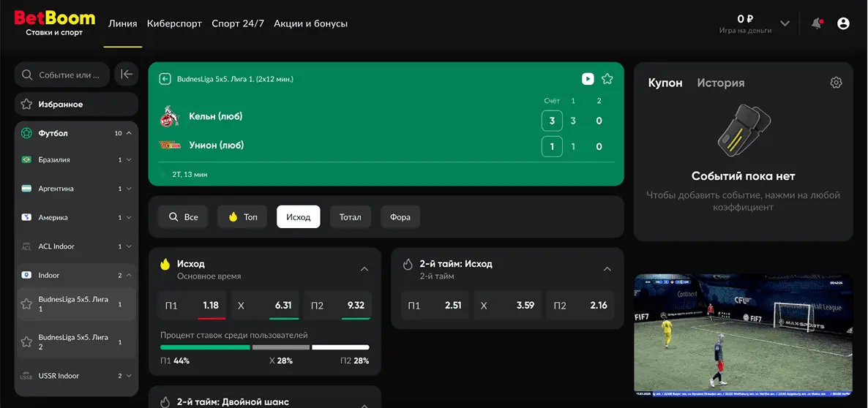This screenshot has height=408, width=868.
Task: Bet on second half П2 at 2.16
Action: coord(580,305)
